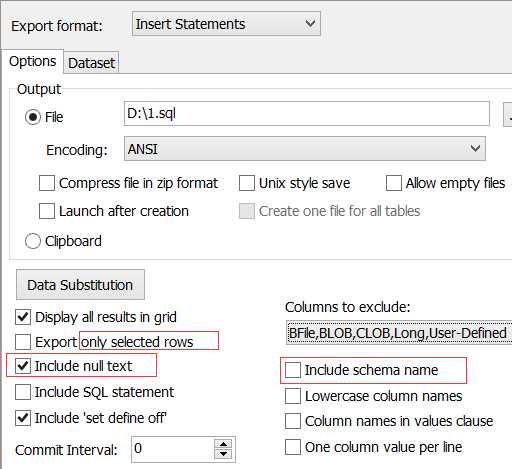Select the File output radio button

[33, 117]
